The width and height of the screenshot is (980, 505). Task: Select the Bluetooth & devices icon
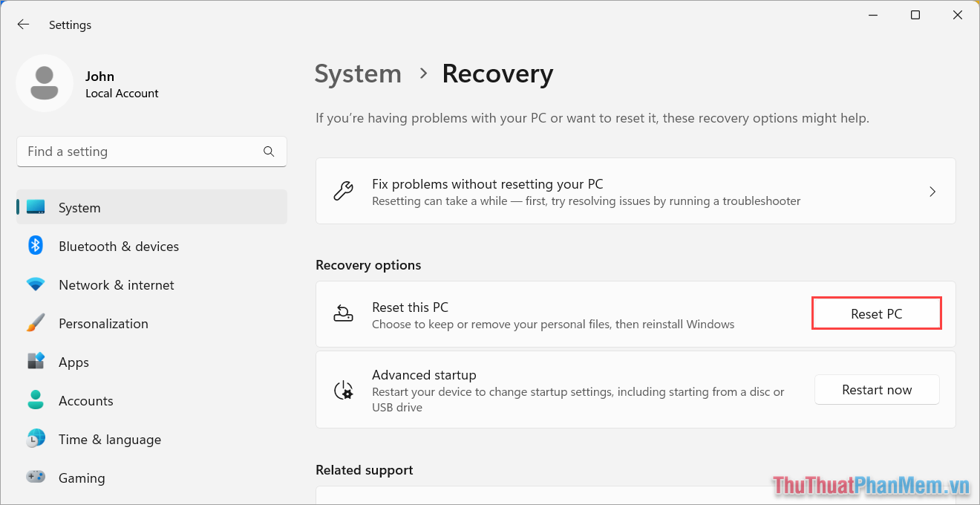coord(35,246)
